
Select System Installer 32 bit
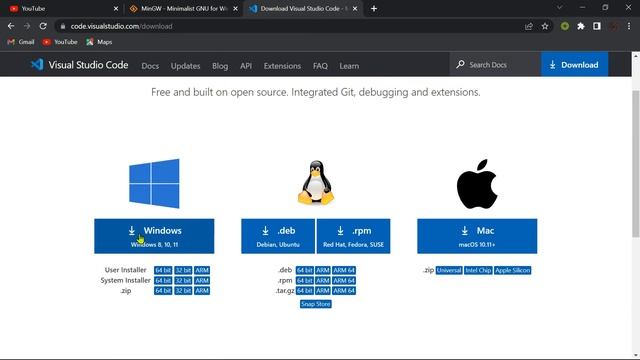point(183,280)
